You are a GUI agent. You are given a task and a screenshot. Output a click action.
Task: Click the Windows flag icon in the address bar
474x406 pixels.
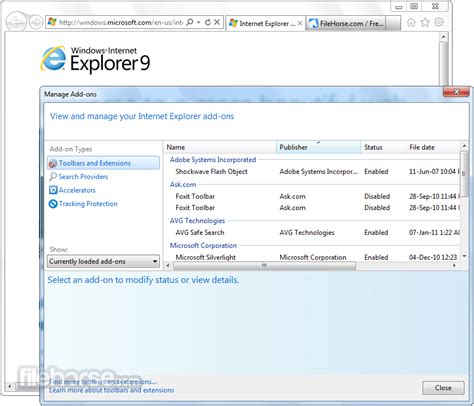click(52, 22)
